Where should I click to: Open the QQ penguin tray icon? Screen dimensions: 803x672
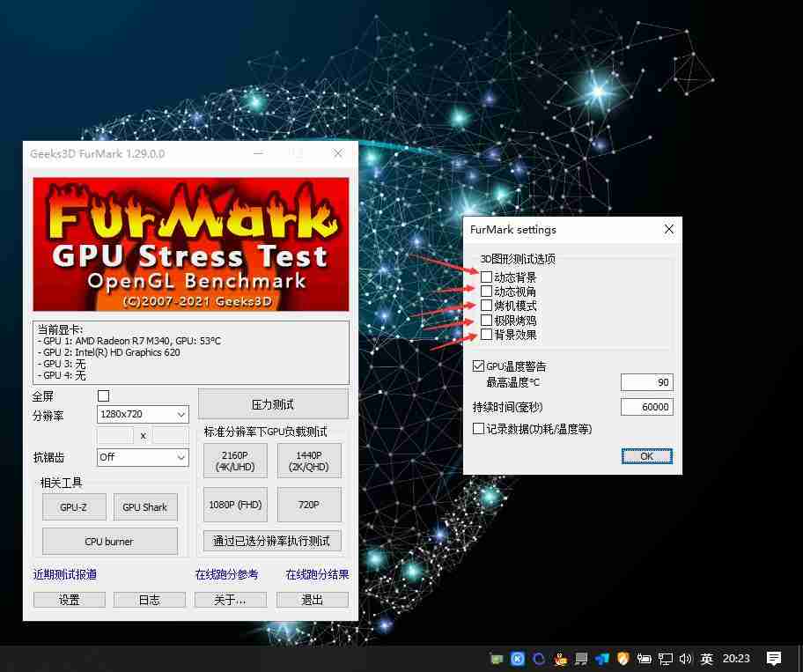coord(560,659)
